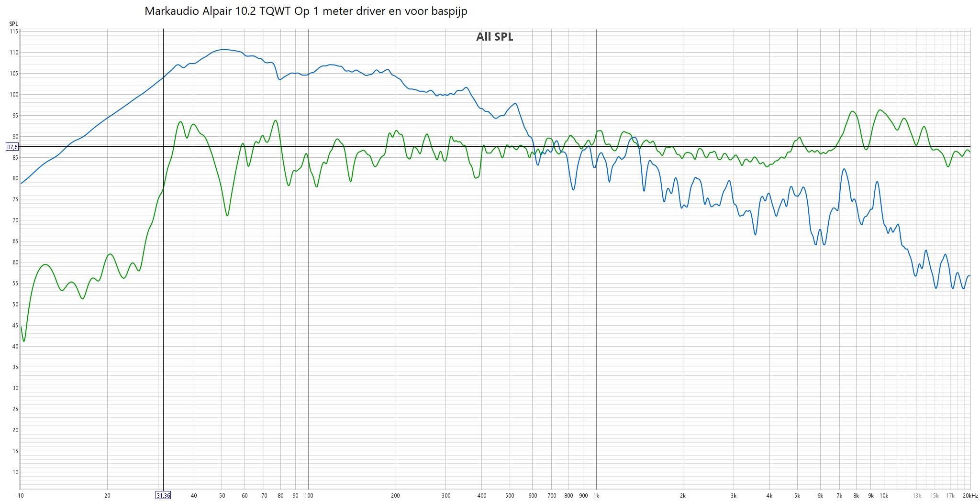Click the "55" SPL axis label
Image resolution: width=980 pixels, height=501 pixels.
(x=15, y=283)
